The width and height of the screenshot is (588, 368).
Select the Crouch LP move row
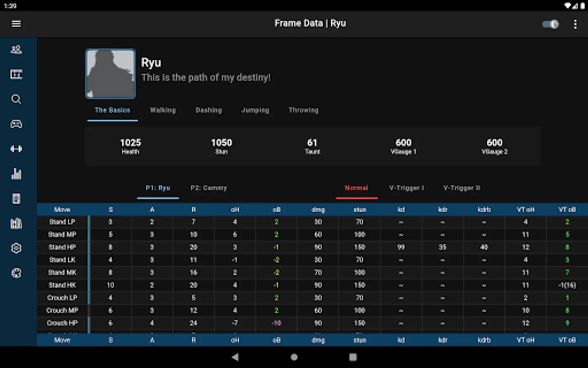[x=312, y=298]
